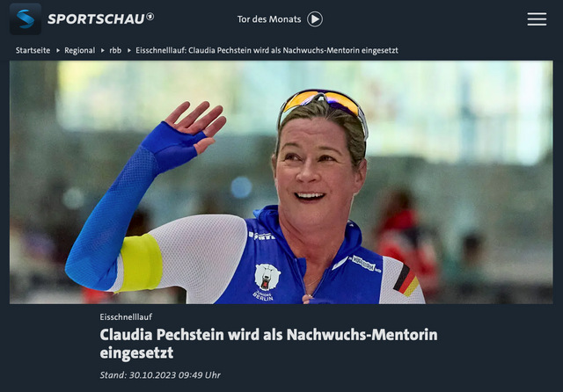The width and height of the screenshot is (563, 392).
Task: Click the play circle icon beside Tor des Monats
Action: tap(315, 19)
